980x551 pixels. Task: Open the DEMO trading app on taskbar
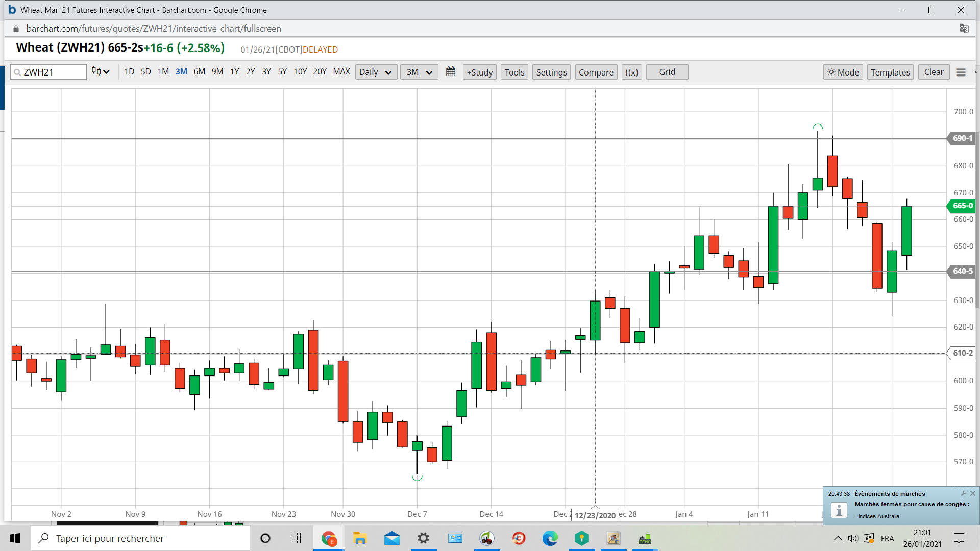pyautogui.click(x=645, y=538)
